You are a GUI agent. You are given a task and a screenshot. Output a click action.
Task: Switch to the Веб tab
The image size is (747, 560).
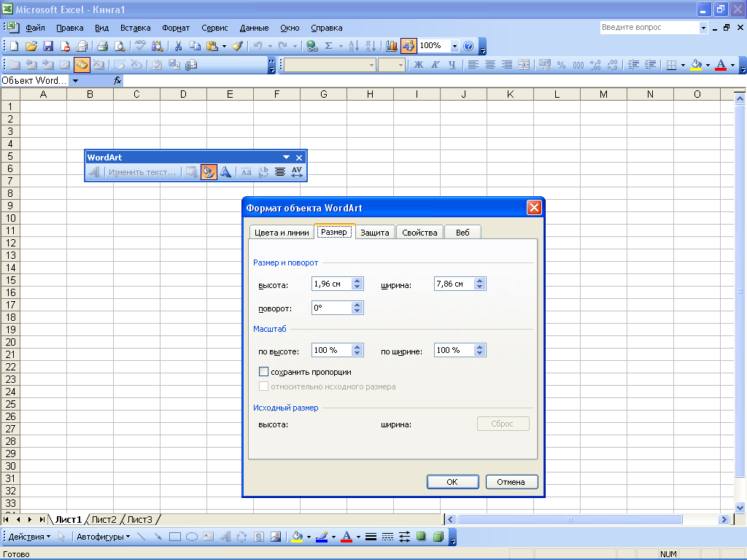462,233
